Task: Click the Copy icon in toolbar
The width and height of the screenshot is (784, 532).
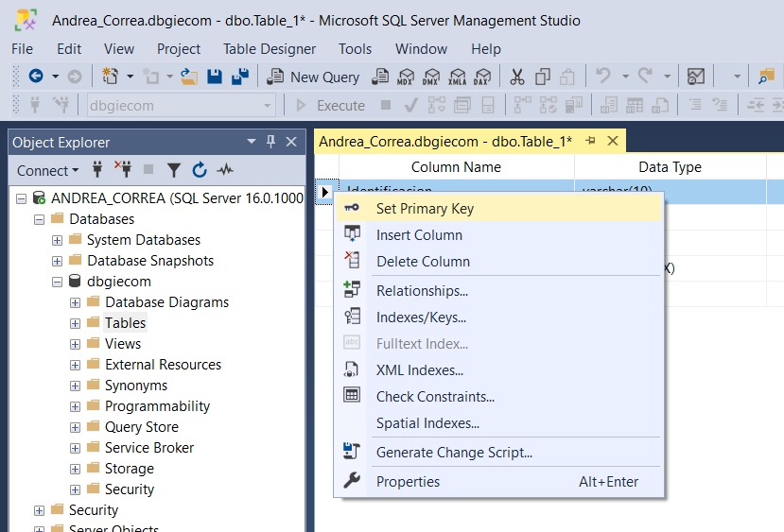Action: pyautogui.click(x=543, y=77)
